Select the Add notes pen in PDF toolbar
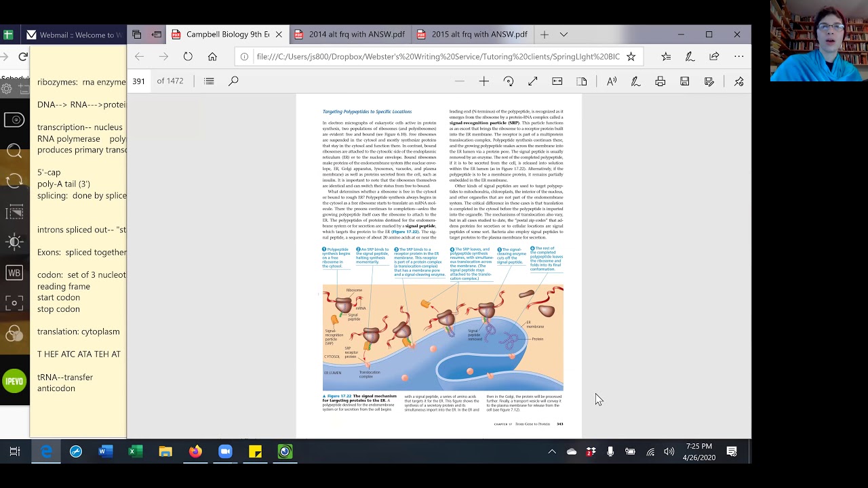The image size is (868, 488). point(636,81)
